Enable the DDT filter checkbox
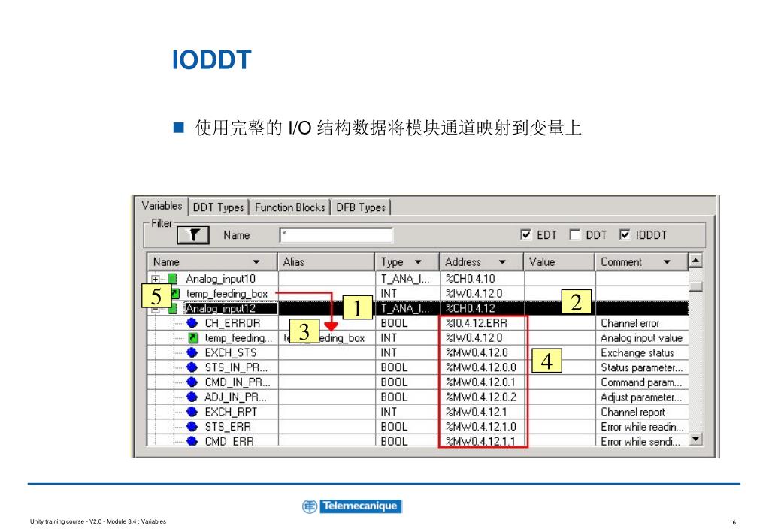 click(x=575, y=235)
